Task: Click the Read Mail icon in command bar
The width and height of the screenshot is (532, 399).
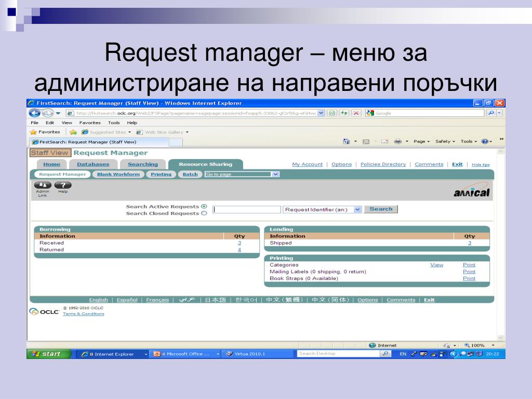Action: click(x=384, y=141)
